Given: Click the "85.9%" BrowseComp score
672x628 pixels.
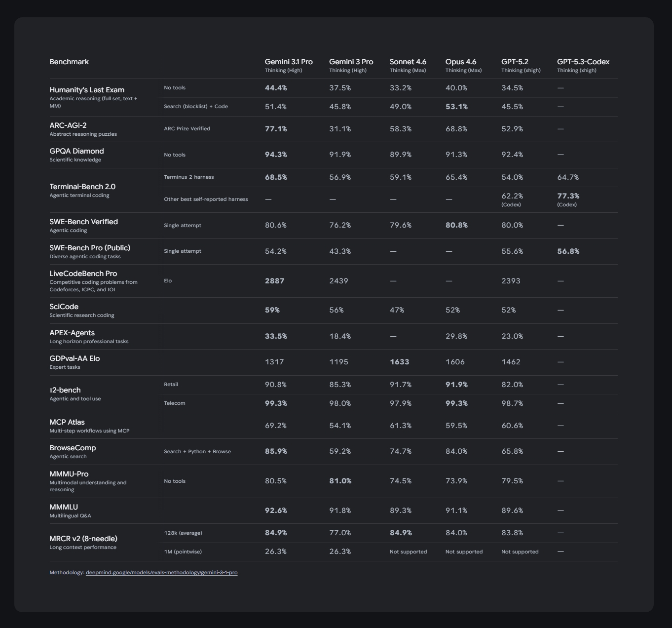Looking at the screenshot, I should pos(276,451).
